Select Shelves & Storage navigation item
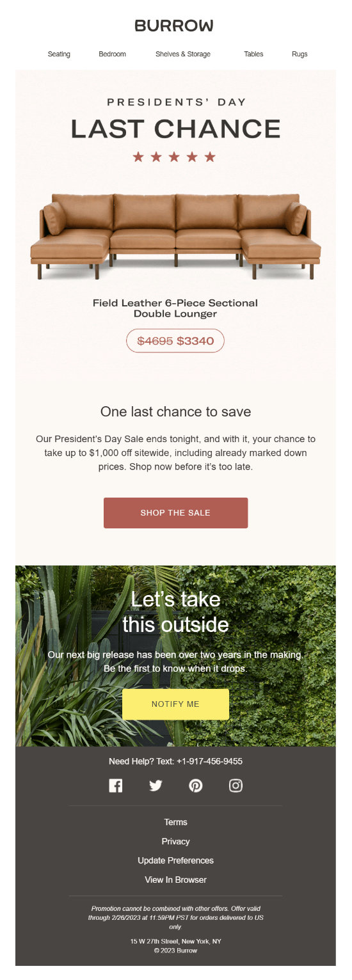 point(183,54)
